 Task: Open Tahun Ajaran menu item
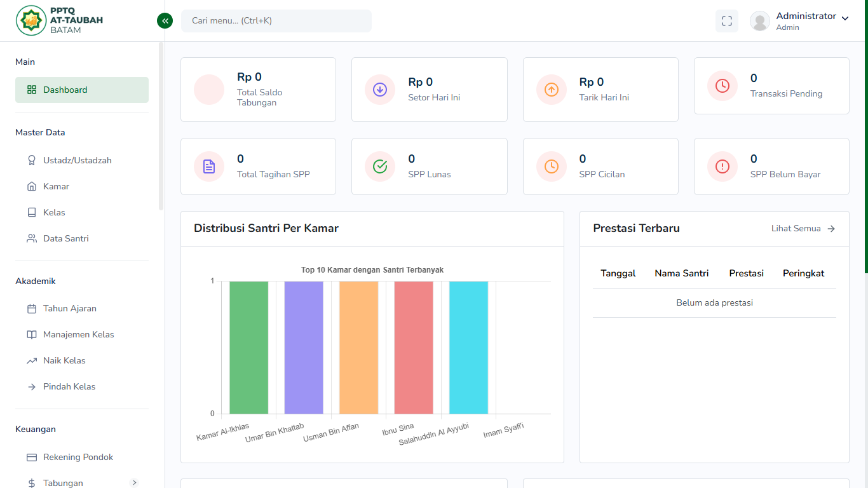(82, 308)
